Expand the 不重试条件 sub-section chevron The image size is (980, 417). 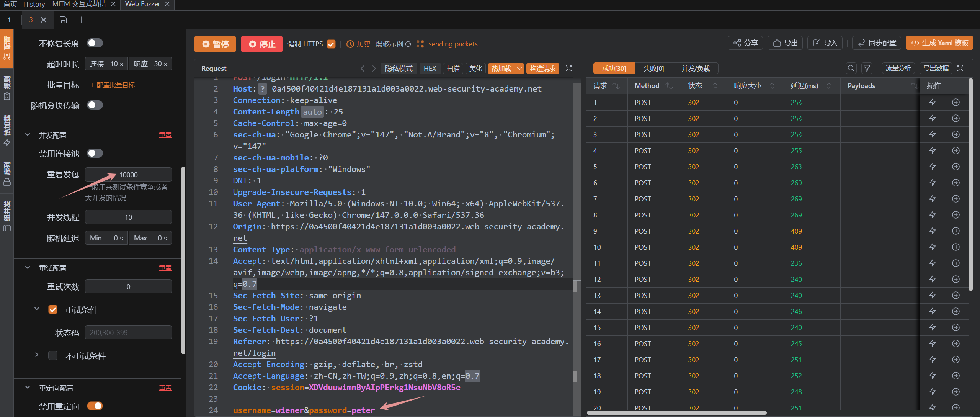point(37,355)
